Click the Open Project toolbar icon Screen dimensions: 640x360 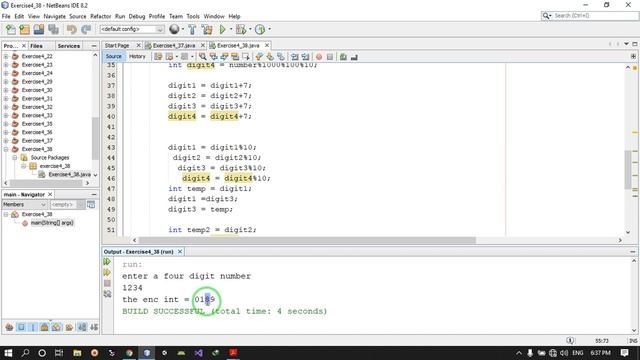(39, 29)
